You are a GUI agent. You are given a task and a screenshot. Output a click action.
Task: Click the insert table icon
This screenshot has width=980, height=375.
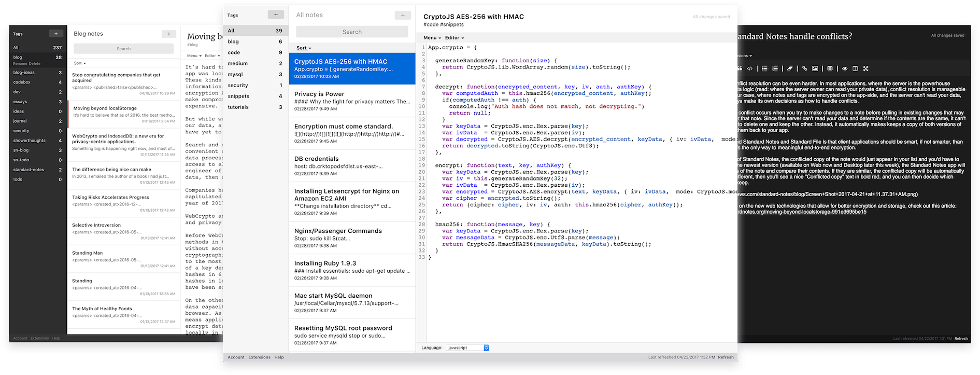click(830, 68)
